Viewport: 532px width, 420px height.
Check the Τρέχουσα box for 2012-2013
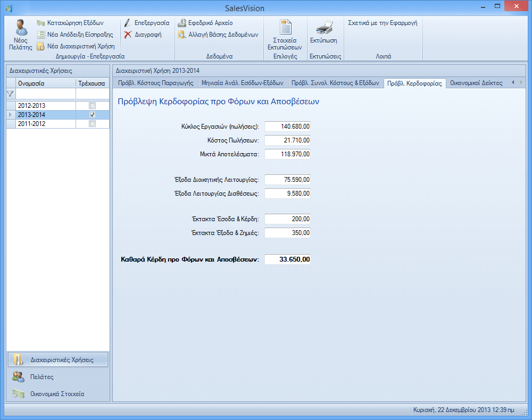click(x=92, y=106)
